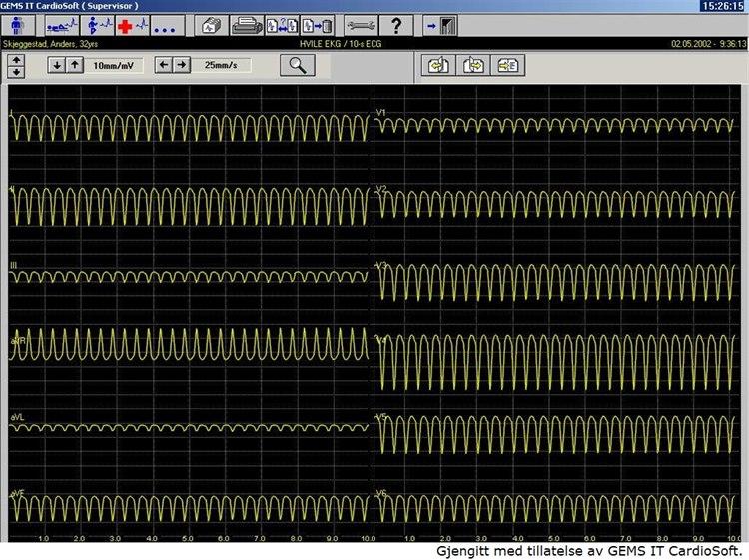Decrease paper speed with left arrow
The width and height of the screenshot is (749, 560).
[163, 65]
